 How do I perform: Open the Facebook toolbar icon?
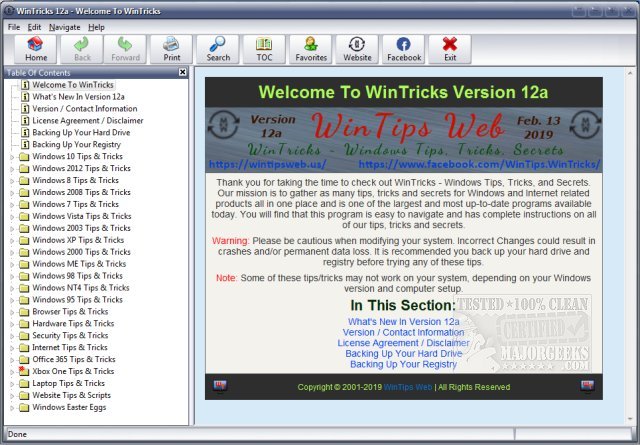tap(404, 49)
